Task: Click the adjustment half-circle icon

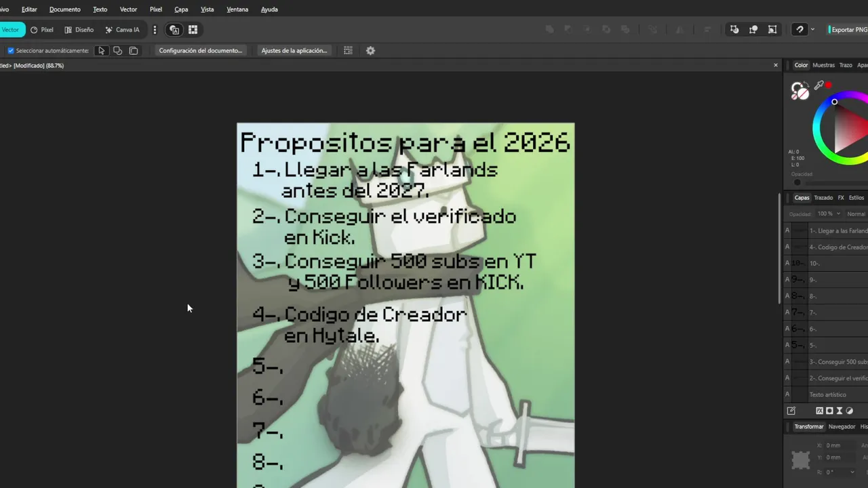Action: pos(850,411)
